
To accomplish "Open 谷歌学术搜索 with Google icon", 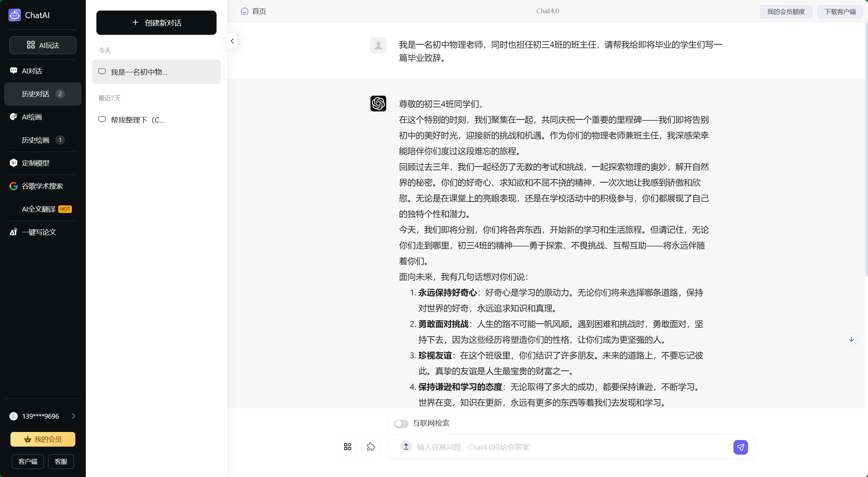I will [x=42, y=186].
